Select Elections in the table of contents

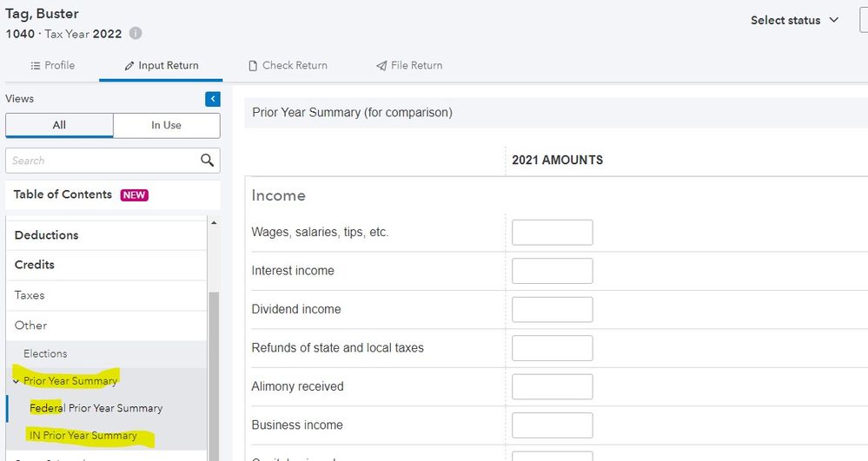point(45,353)
